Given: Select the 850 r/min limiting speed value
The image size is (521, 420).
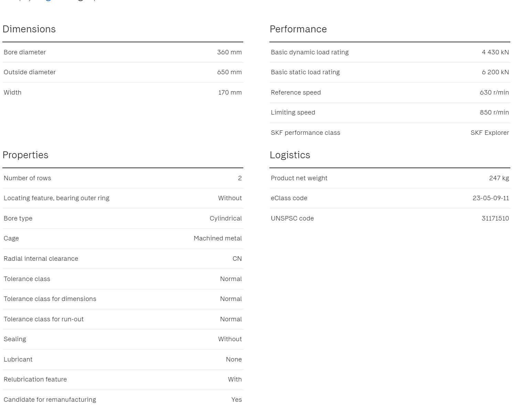Looking at the screenshot, I should coord(494,112).
